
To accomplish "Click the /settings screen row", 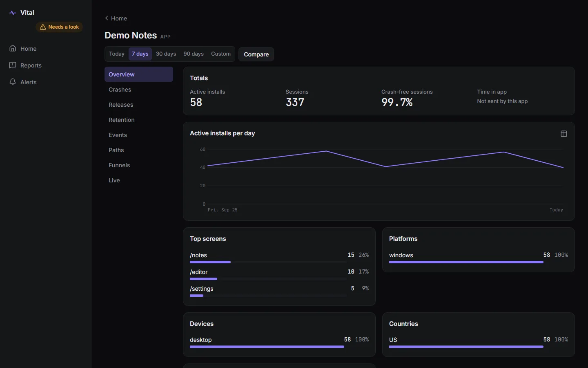I will click(x=279, y=291).
